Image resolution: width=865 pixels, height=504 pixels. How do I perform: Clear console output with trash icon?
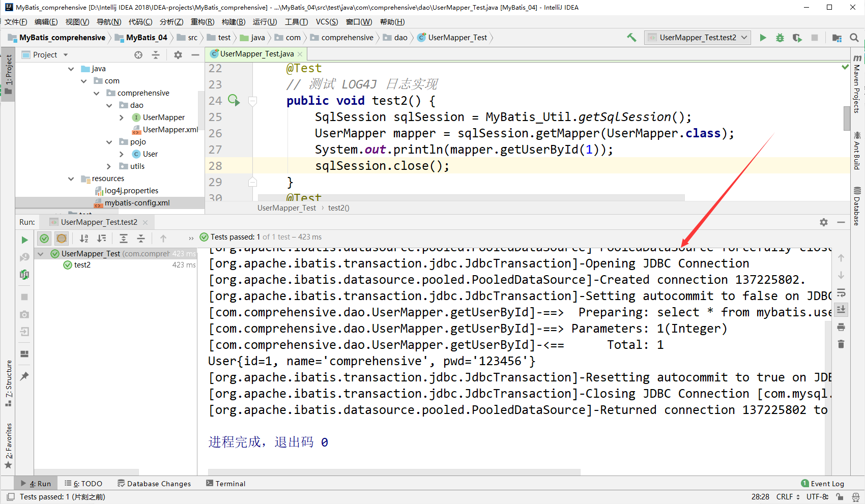click(841, 344)
